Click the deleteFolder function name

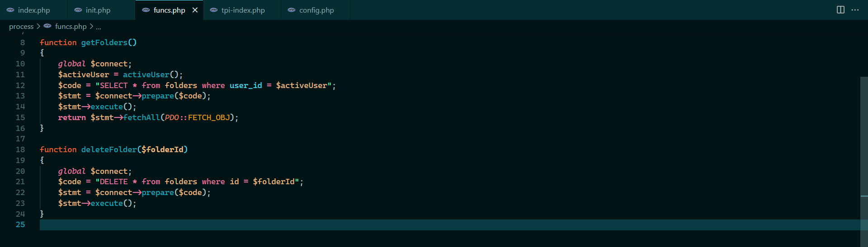pyautogui.click(x=109, y=149)
